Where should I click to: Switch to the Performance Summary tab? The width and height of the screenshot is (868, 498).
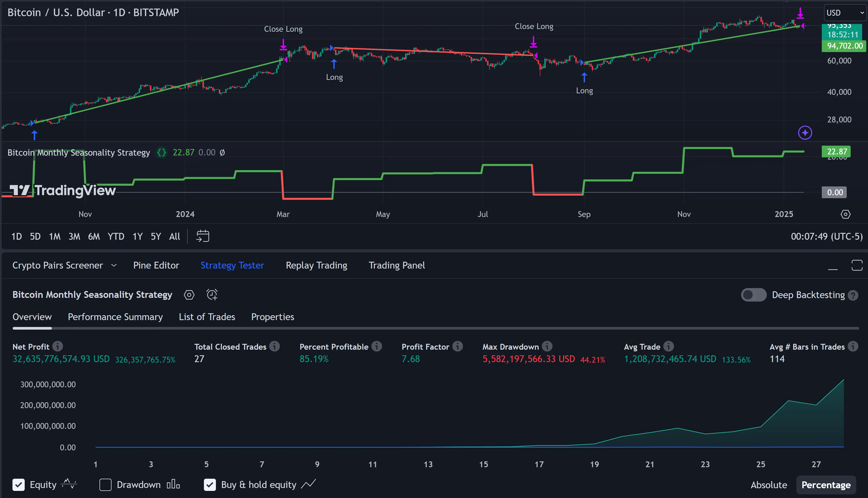115,317
